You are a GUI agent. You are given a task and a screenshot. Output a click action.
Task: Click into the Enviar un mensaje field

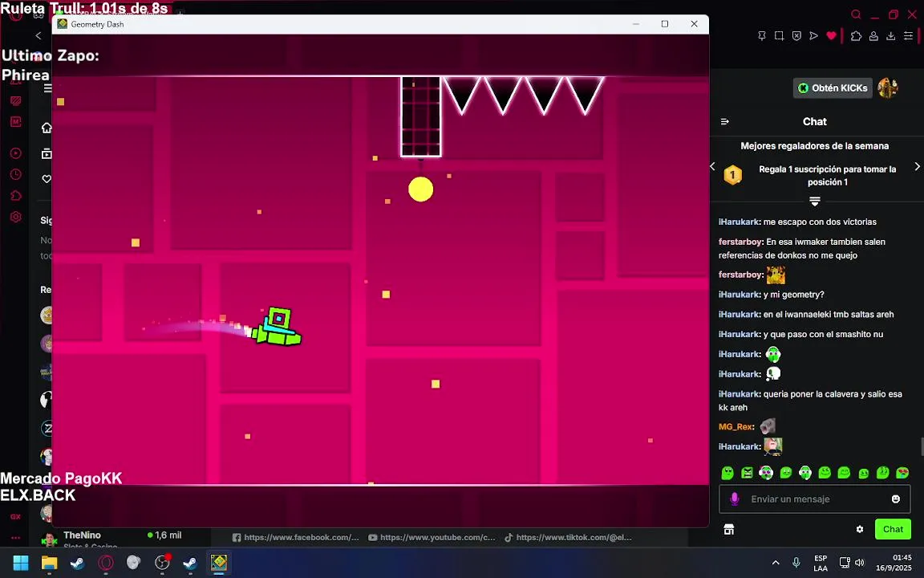pos(814,499)
